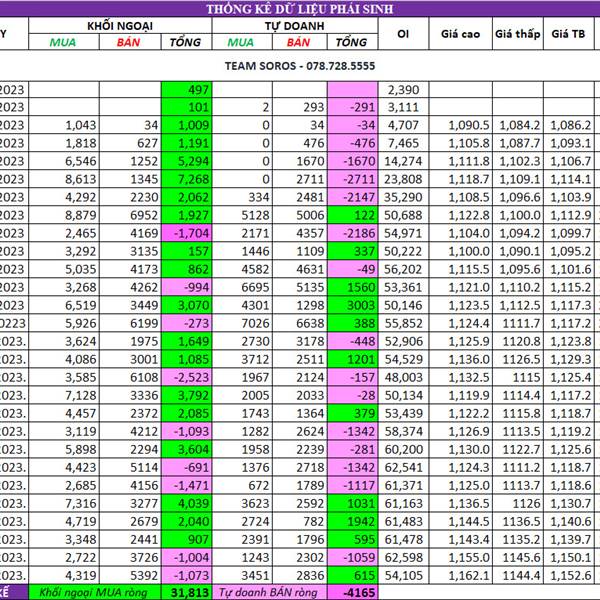Select the Giá cao cell 1,155.0
Image resolution: width=600 pixels, height=600 pixels.
(x=460, y=557)
